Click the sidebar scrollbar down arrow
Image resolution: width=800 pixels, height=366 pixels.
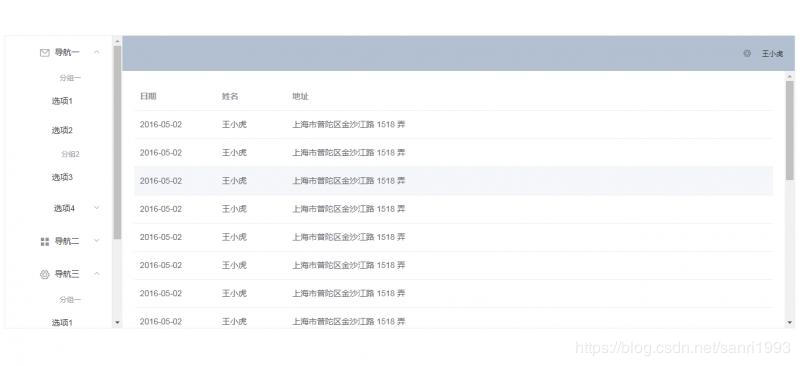117,323
